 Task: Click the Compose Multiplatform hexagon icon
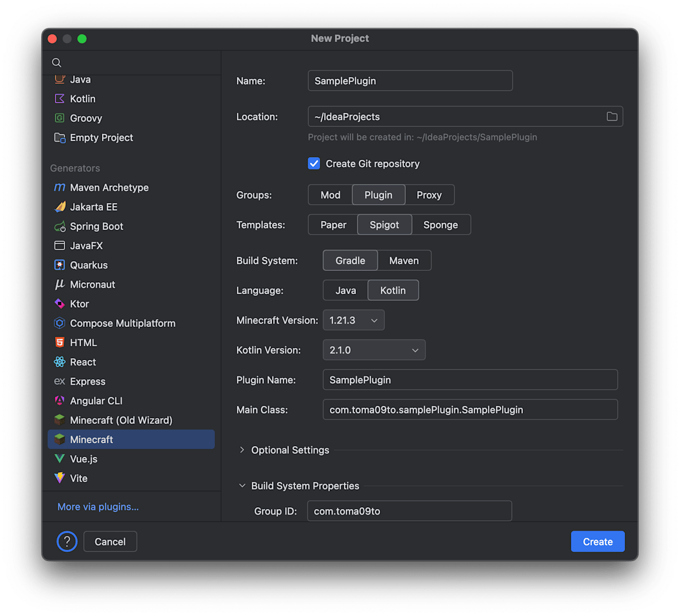click(x=59, y=323)
